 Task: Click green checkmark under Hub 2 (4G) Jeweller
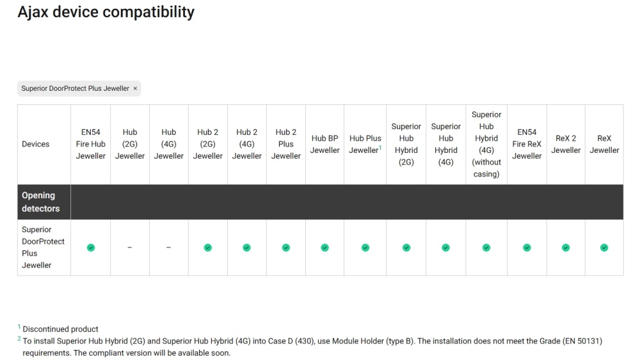(247, 248)
